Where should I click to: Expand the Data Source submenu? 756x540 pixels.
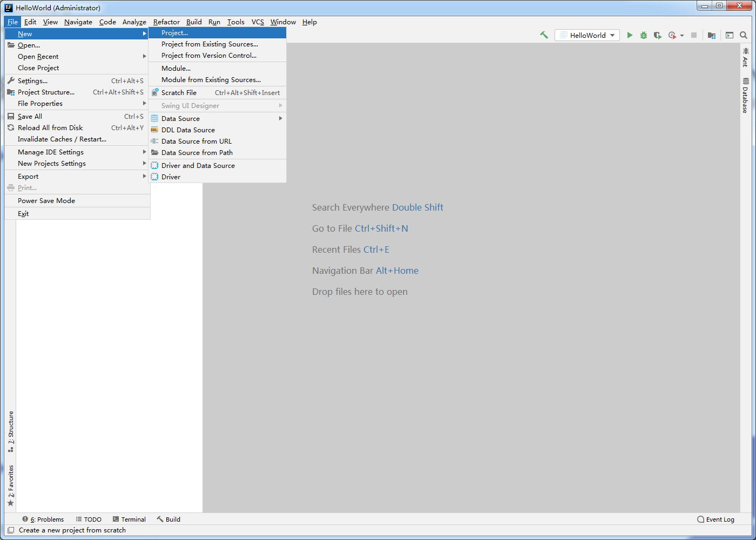[x=217, y=119]
